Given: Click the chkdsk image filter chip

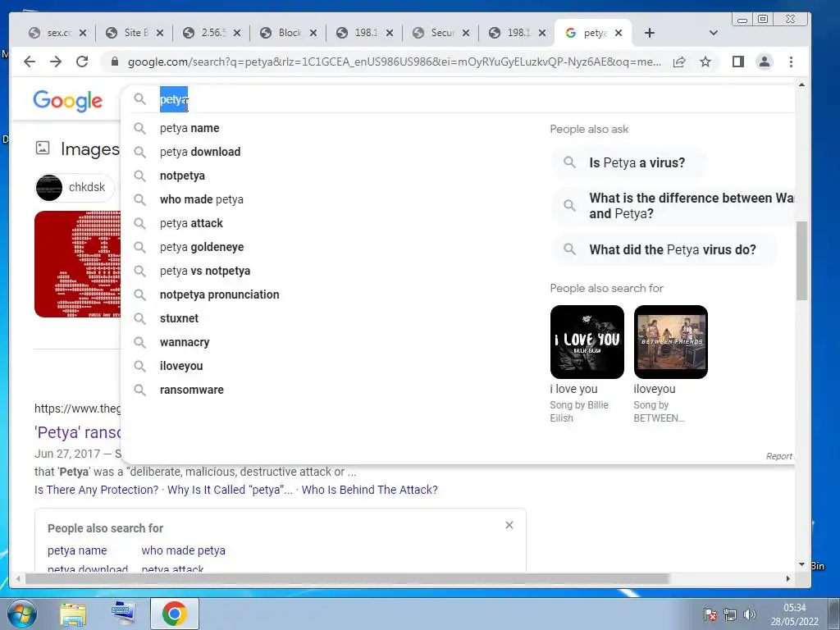Looking at the screenshot, I should 75,188.
